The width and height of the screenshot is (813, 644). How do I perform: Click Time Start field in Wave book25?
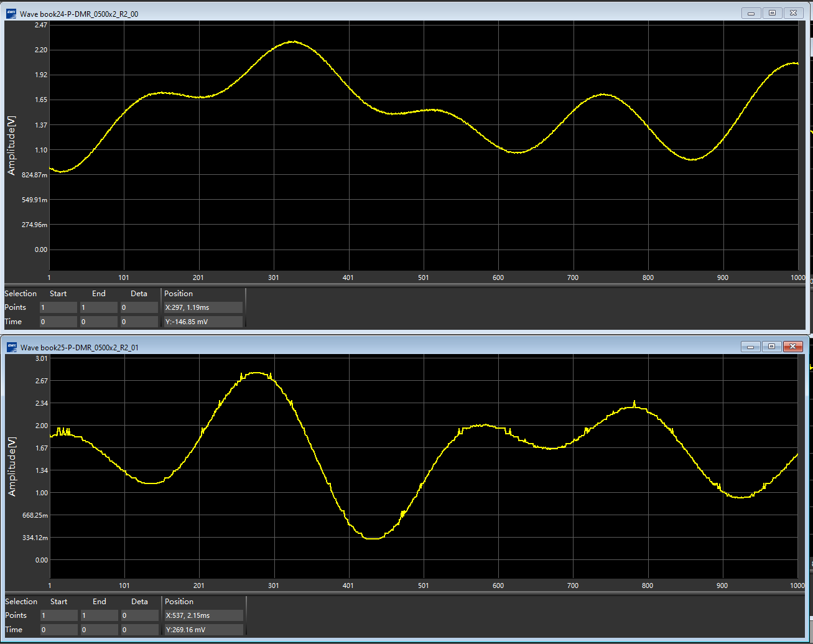coord(59,630)
